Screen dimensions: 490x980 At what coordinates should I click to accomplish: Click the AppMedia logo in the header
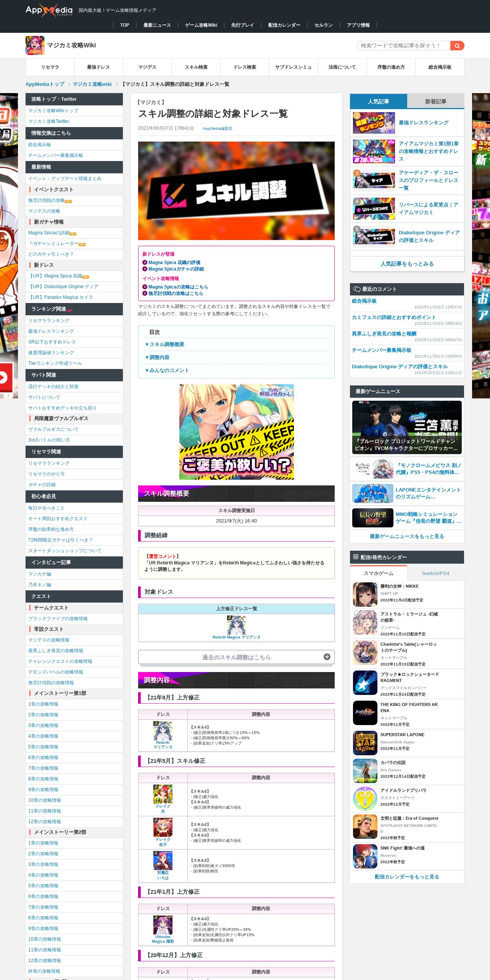click(49, 10)
